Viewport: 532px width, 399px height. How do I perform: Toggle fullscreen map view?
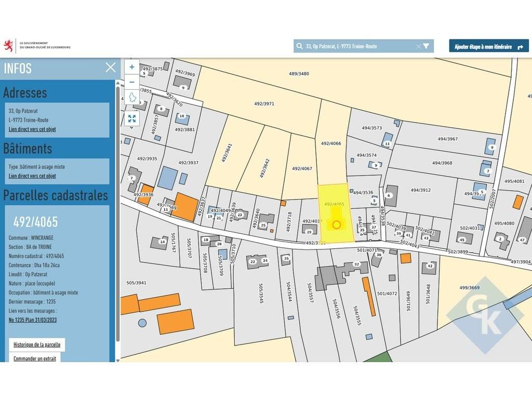(x=132, y=118)
